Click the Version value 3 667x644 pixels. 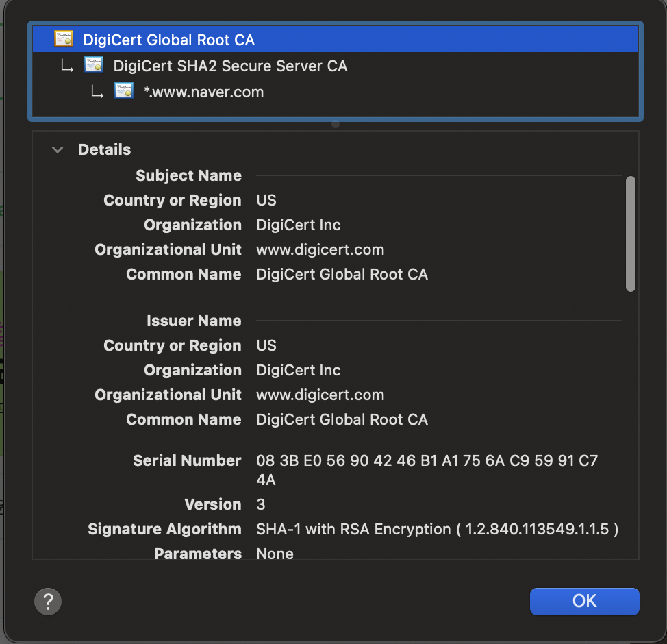[261, 504]
